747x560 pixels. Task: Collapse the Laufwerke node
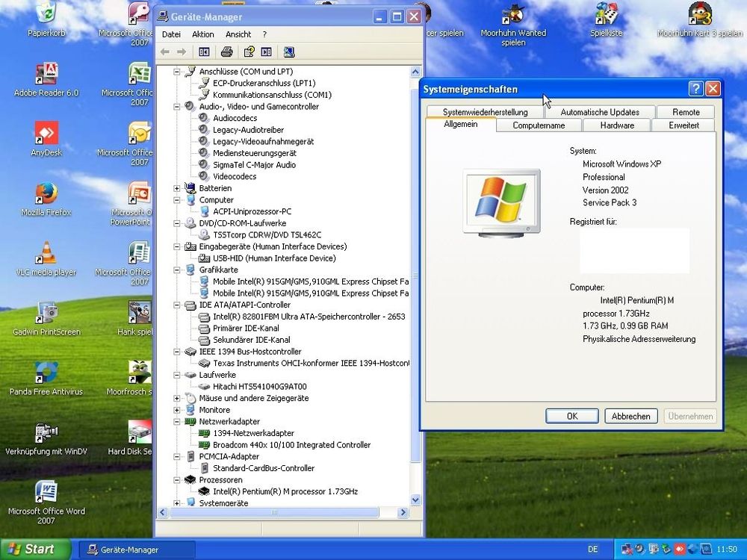point(177,376)
